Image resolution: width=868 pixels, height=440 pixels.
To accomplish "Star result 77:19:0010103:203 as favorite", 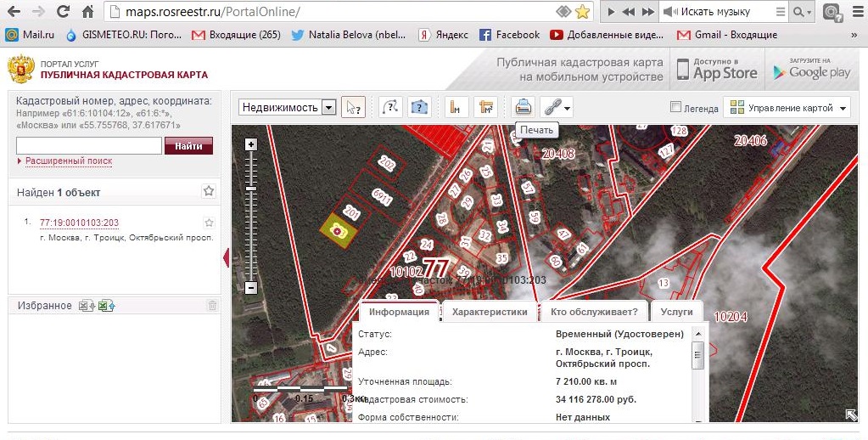I will pyautogui.click(x=210, y=223).
